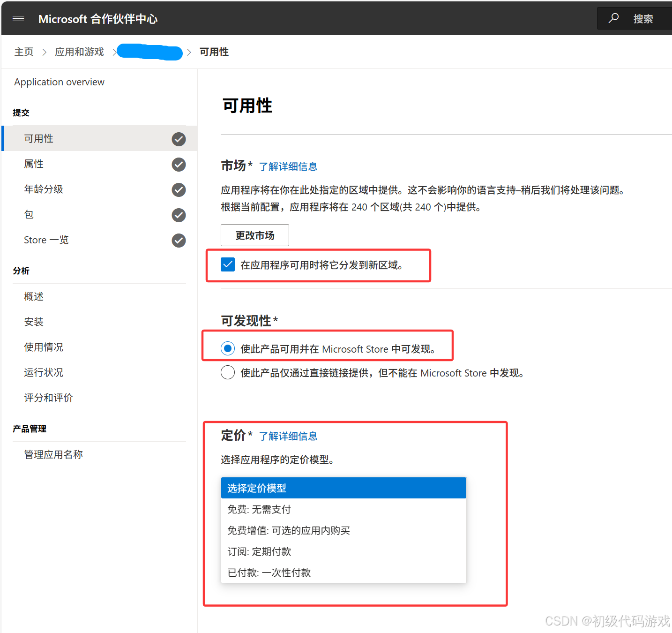Click the checkmark icon beside 年龄分级
Screen dimensions: 672x633
click(179, 190)
